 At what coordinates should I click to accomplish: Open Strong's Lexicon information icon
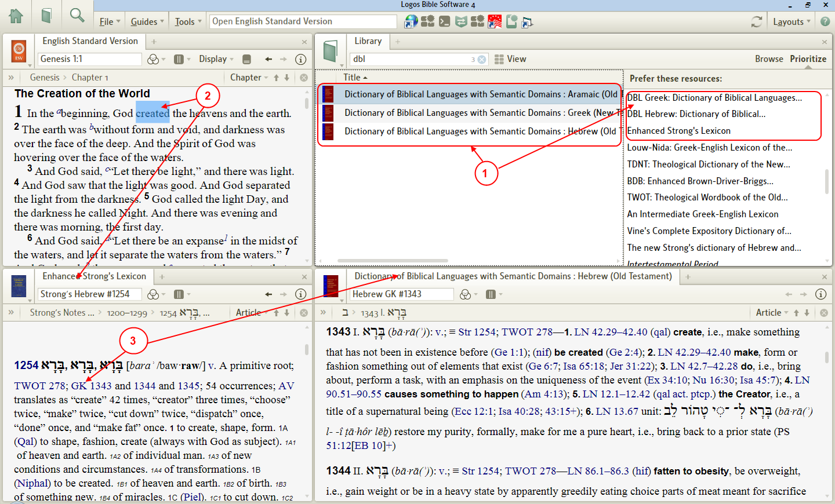click(x=300, y=294)
